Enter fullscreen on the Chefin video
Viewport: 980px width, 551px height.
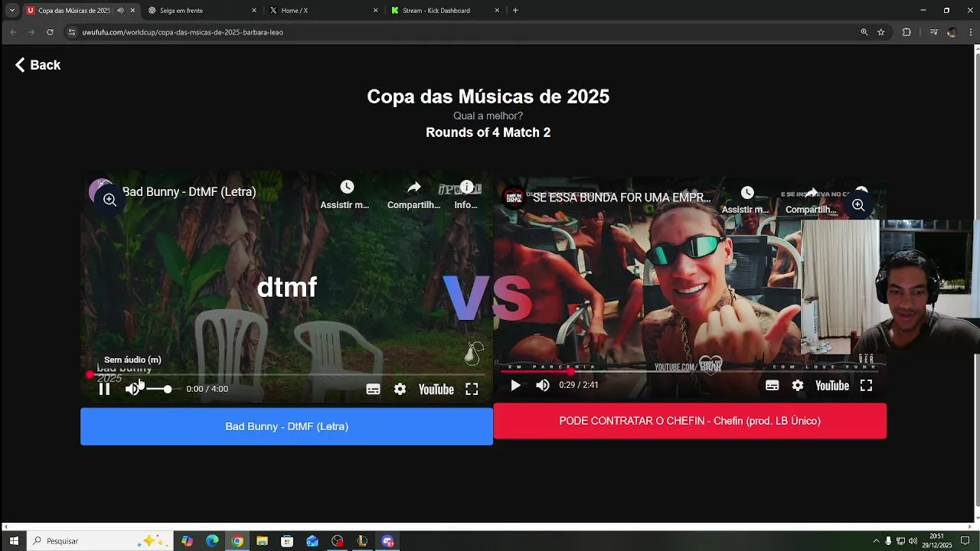pyautogui.click(x=866, y=385)
